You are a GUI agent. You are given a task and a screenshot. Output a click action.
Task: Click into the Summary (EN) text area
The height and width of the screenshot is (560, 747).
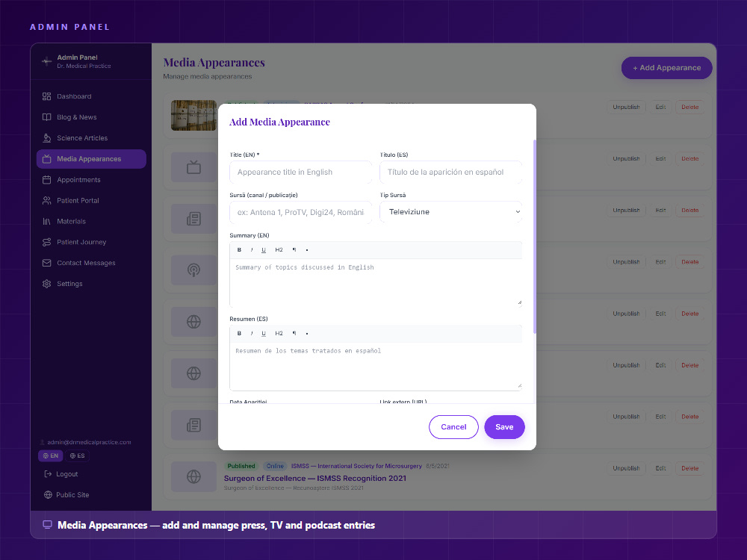(x=376, y=283)
